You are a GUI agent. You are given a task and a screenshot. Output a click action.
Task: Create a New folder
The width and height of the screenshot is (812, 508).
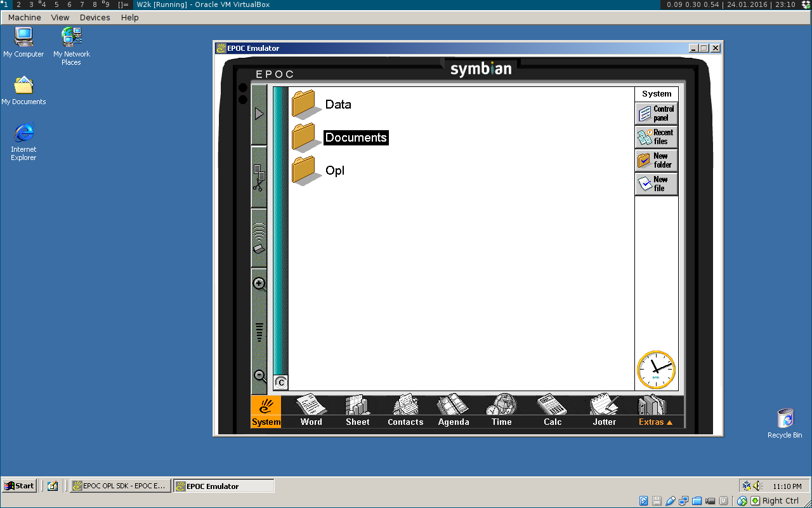[x=657, y=161]
